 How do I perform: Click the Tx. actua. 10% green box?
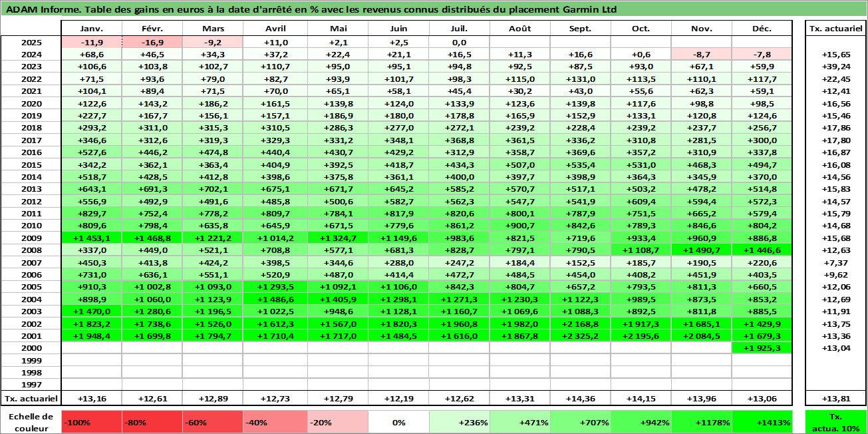point(836,422)
